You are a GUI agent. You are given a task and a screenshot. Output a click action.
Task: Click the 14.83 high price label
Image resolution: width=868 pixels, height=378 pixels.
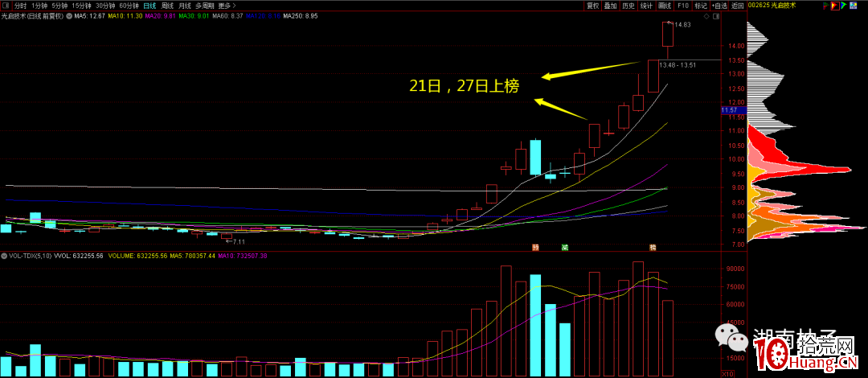(x=681, y=24)
